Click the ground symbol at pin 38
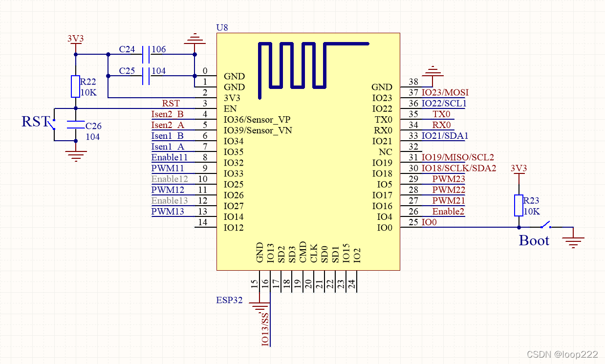Screen dimensions: 605x364 coord(433,71)
